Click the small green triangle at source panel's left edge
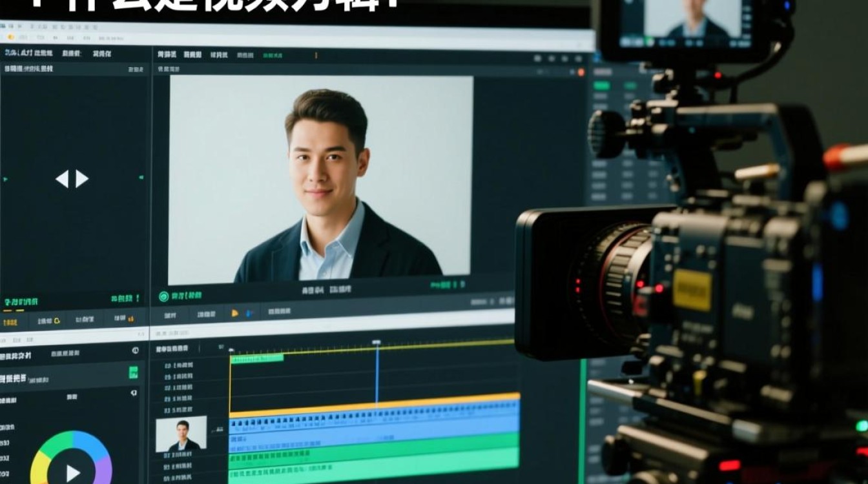The width and height of the screenshot is (868, 484). 5,179
